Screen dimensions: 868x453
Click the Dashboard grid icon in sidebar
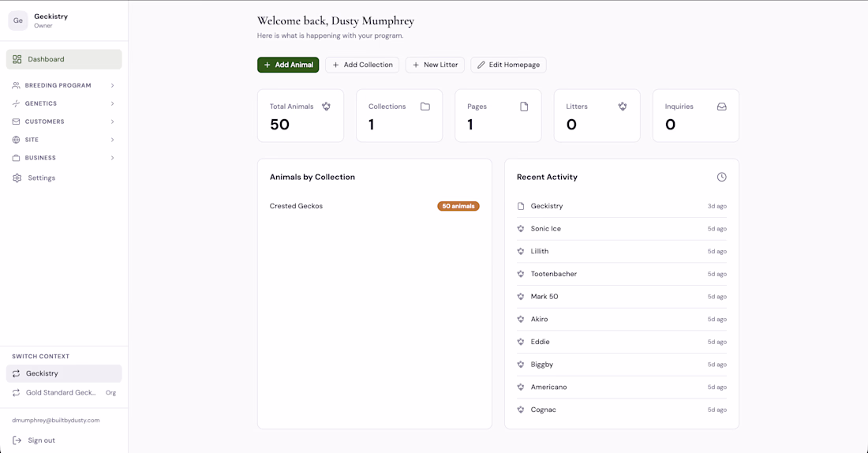pos(17,59)
